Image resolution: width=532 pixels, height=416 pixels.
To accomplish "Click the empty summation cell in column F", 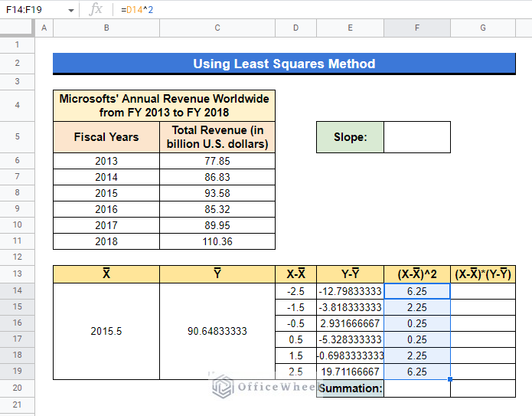I will coord(417,388).
